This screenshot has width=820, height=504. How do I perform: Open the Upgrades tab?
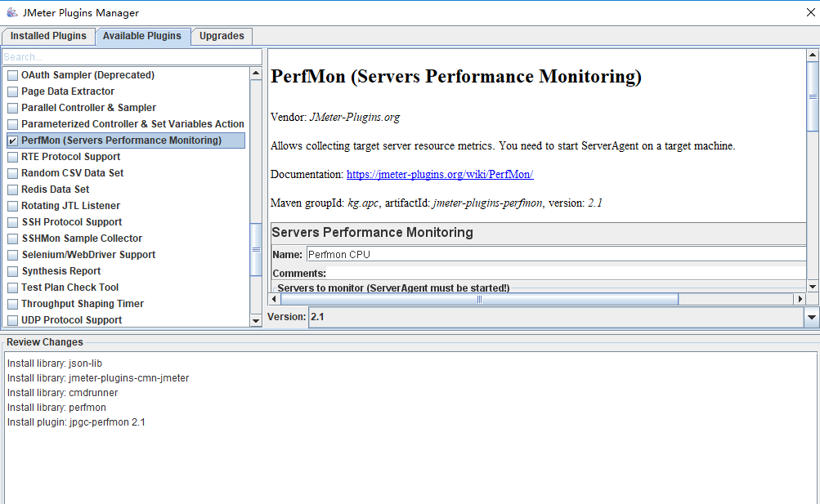222,36
